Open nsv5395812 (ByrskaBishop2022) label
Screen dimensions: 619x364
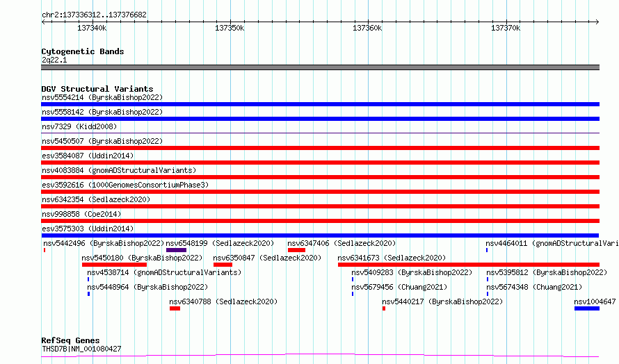tap(547, 272)
